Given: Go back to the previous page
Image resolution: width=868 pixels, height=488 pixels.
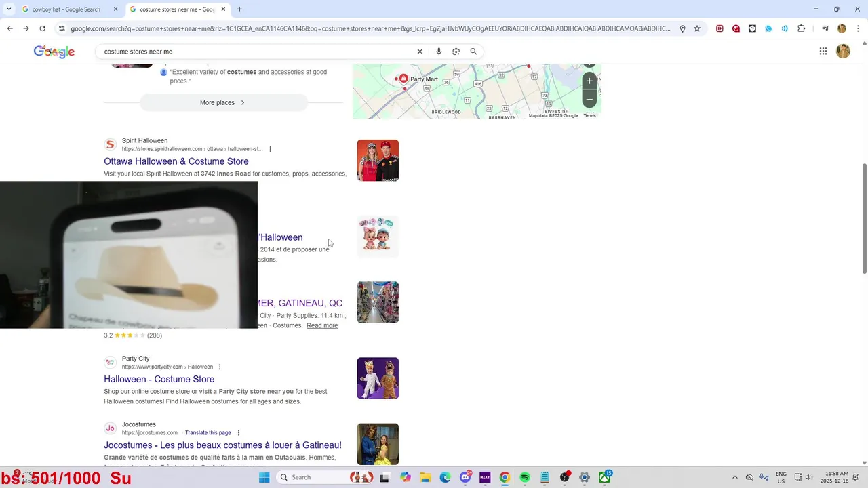Looking at the screenshot, I should coord(9,28).
